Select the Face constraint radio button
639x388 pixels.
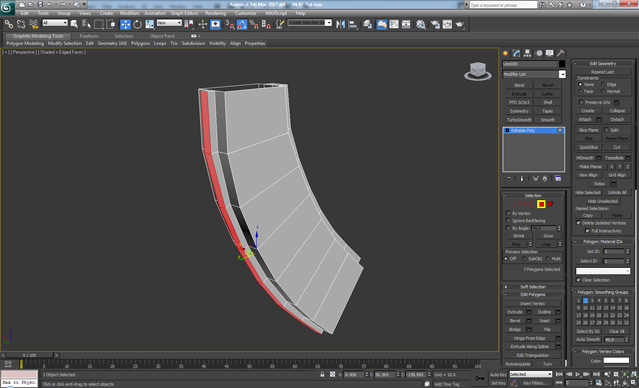(580, 91)
